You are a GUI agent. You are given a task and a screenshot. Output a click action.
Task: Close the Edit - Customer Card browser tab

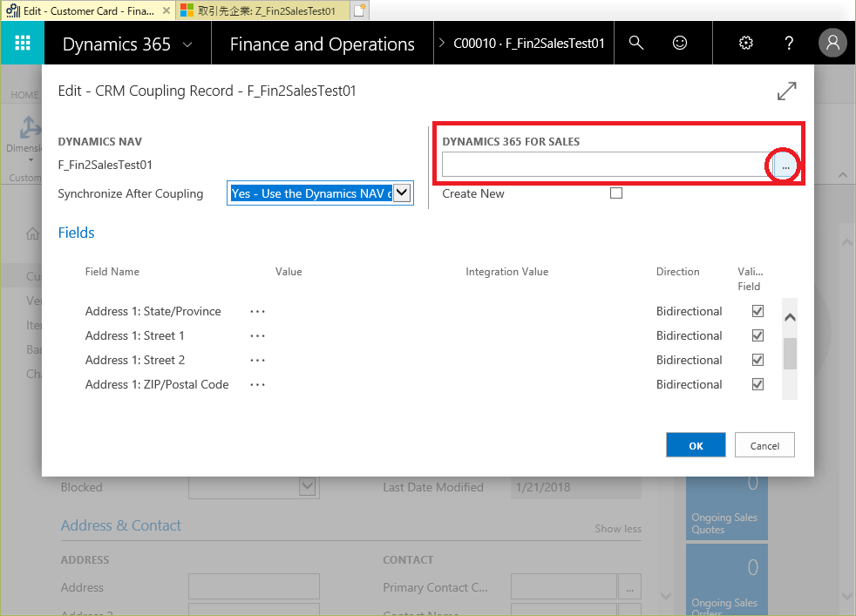(166, 10)
